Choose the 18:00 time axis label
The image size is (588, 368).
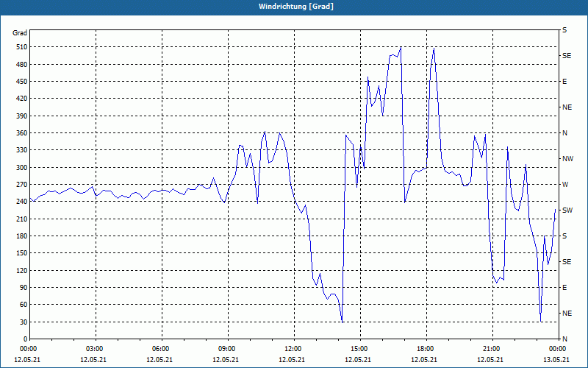tap(426, 349)
